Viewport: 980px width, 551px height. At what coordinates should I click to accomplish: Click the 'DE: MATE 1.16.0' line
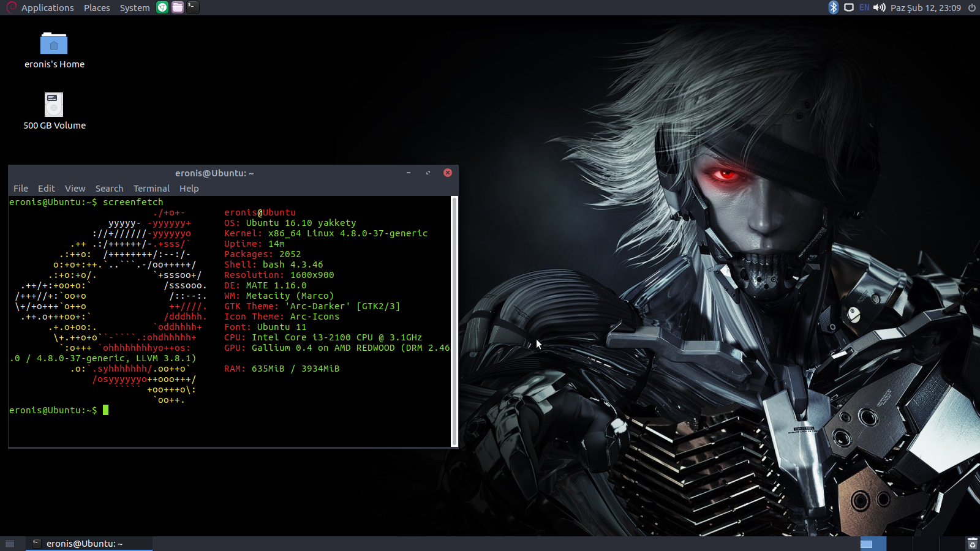pyautogui.click(x=265, y=285)
